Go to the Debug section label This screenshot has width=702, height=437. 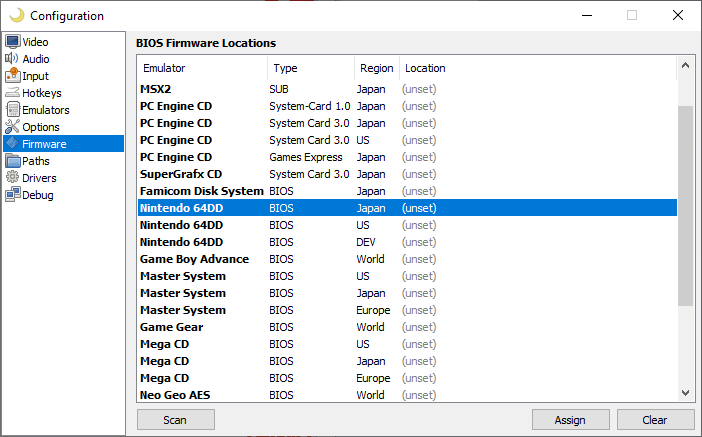click(38, 195)
